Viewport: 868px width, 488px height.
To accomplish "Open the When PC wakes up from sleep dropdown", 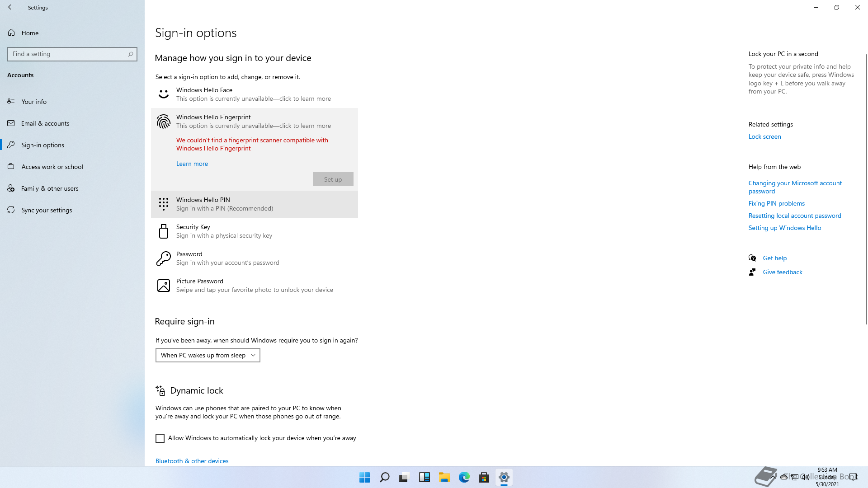I will [x=208, y=355].
